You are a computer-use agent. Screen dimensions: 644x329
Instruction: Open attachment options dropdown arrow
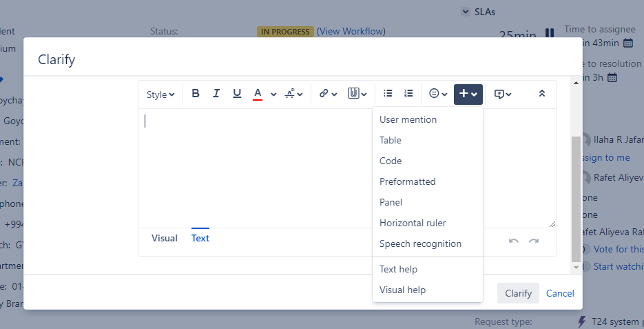click(x=364, y=94)
